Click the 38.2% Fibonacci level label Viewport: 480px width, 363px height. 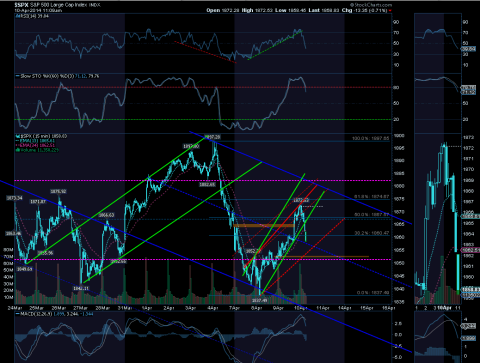tap(371, 233)
